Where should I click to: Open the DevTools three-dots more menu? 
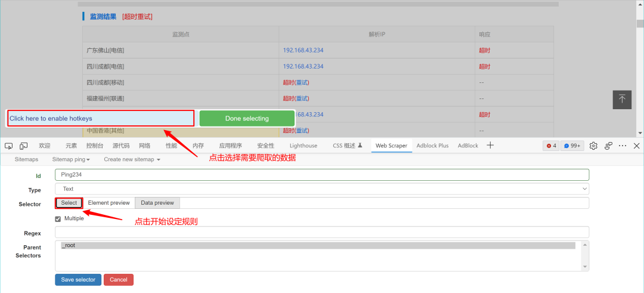click(x=623, y=146)
